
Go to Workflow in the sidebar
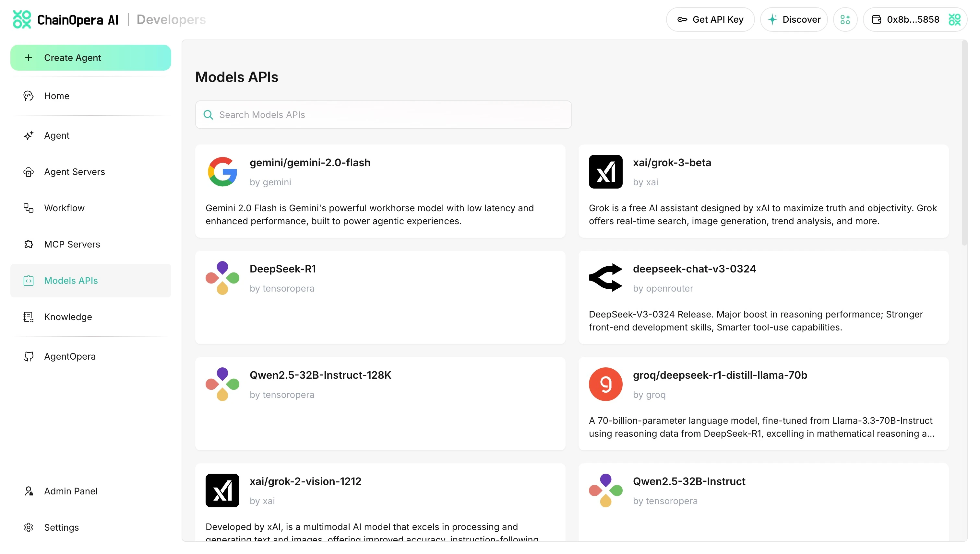[x=64, y=208]
